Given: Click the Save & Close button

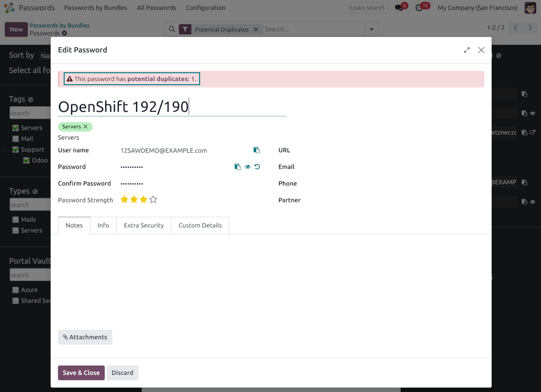Looking at the screenshot, I should [81, 373].
